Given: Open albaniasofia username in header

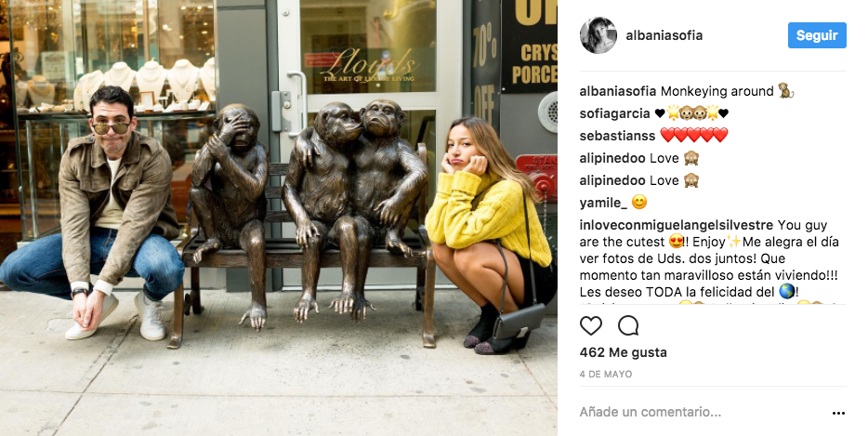Looking at the screenshot, I should [664, 35].
